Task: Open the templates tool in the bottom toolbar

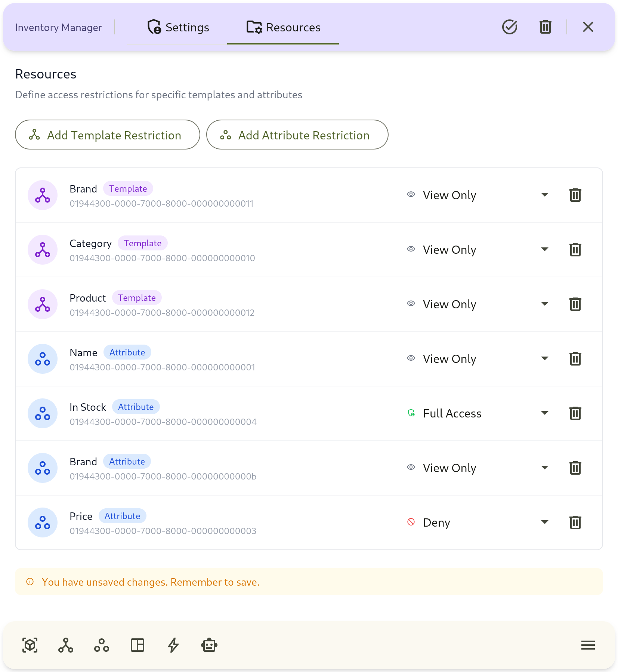Action: click(x=66, y=645)
